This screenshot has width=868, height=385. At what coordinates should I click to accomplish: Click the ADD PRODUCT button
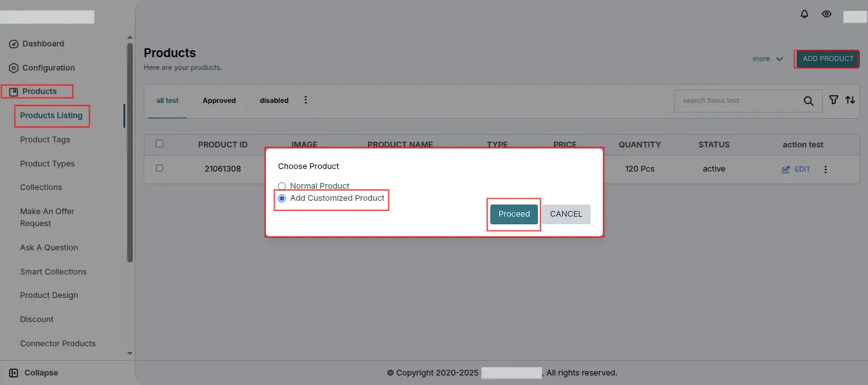pyautogui.click(x=828, y=59)
